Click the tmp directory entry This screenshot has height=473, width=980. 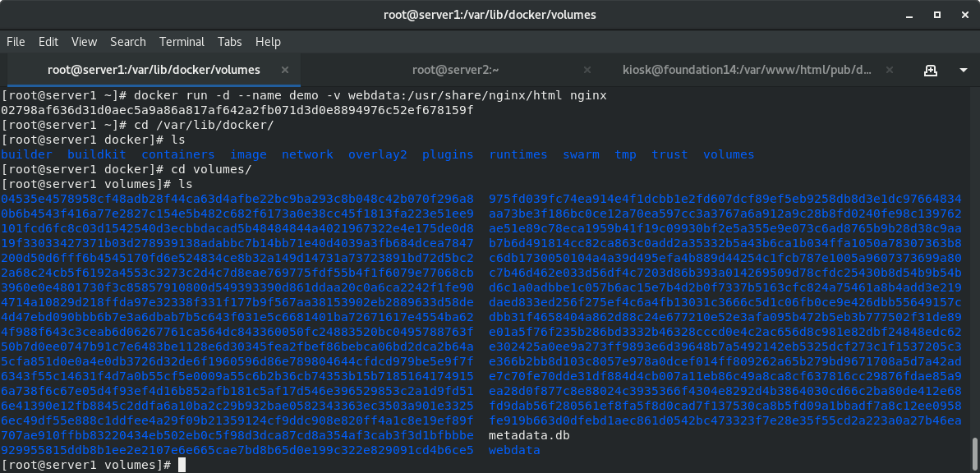[x=626, y=154]
